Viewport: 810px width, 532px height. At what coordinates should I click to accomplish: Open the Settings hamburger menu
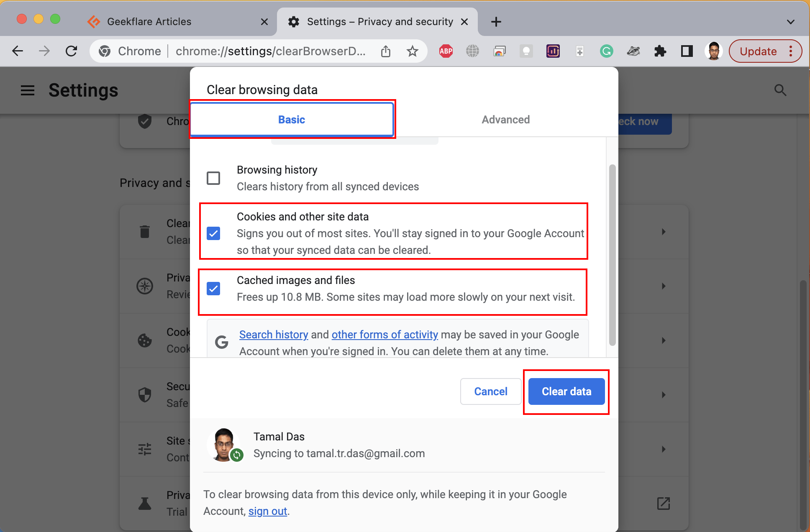point(28,90)
